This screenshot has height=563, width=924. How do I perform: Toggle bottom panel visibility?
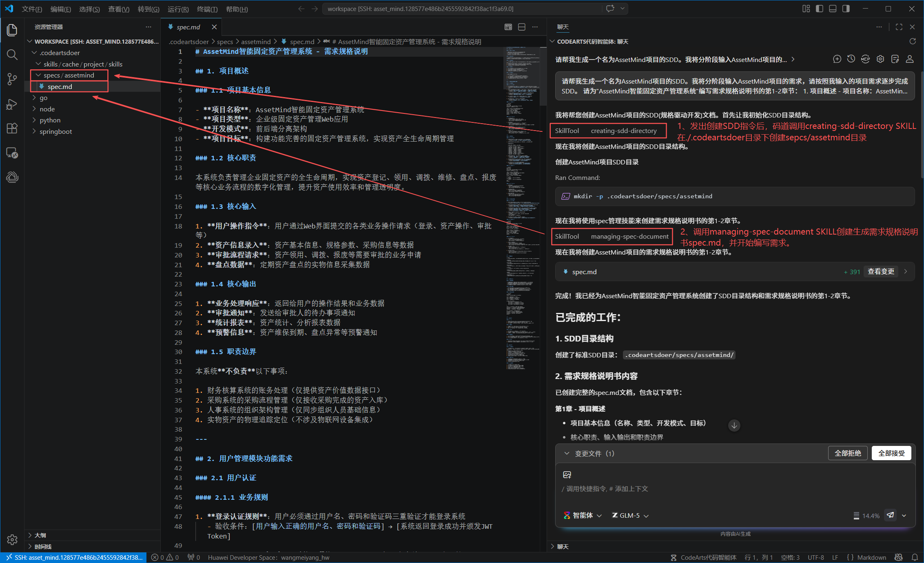point(833,9)
